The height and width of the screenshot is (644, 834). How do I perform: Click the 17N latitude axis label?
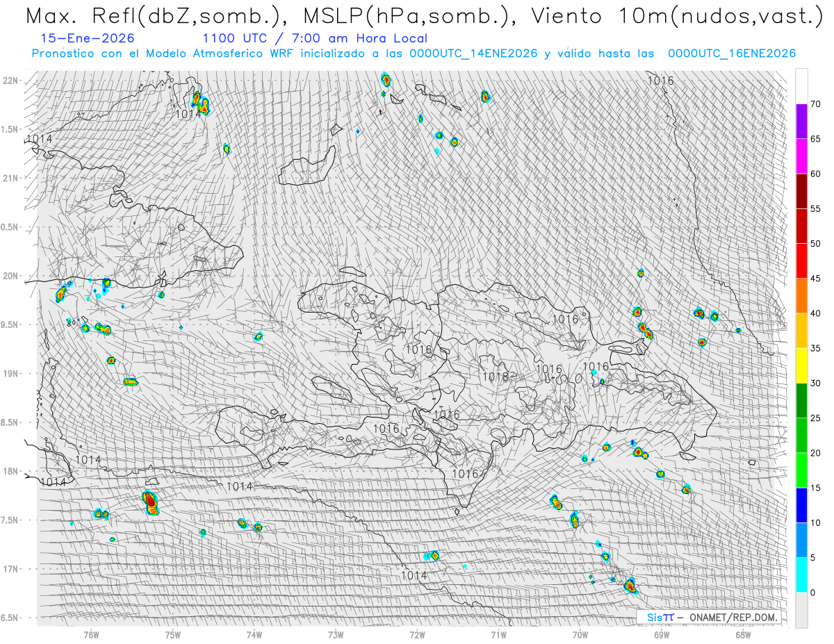point(11,569)
